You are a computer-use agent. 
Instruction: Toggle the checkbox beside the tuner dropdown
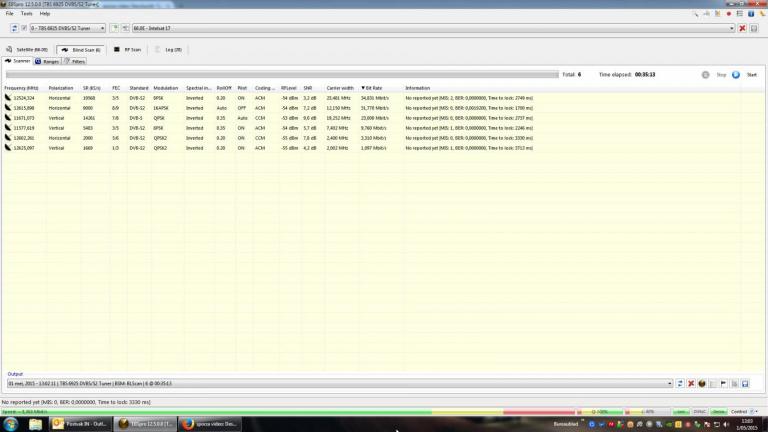23,28
